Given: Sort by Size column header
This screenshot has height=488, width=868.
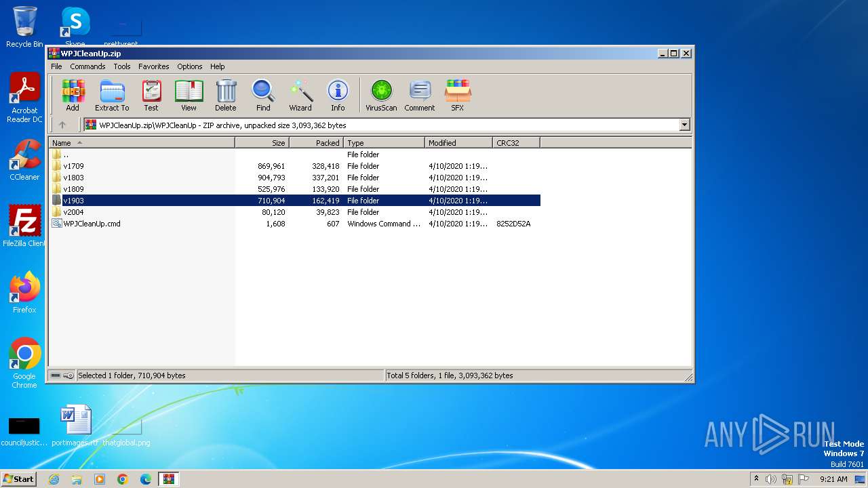Looking at the screenshot, I should 262,143.
